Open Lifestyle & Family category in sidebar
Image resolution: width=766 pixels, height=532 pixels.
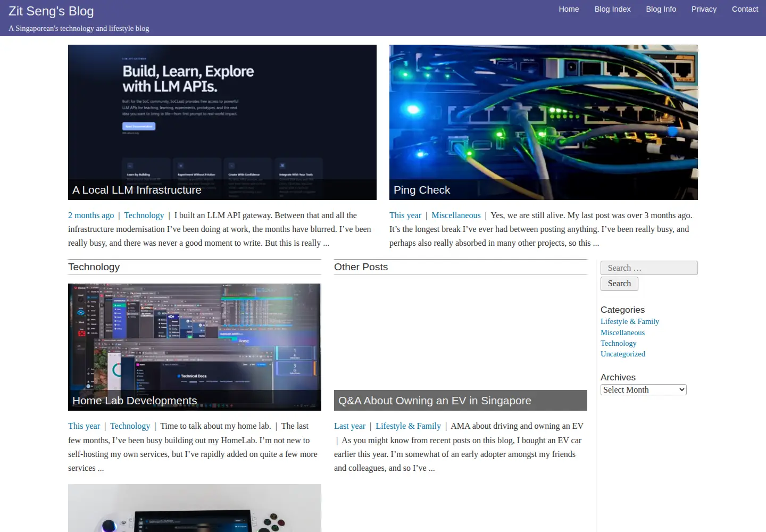point(630,321)
